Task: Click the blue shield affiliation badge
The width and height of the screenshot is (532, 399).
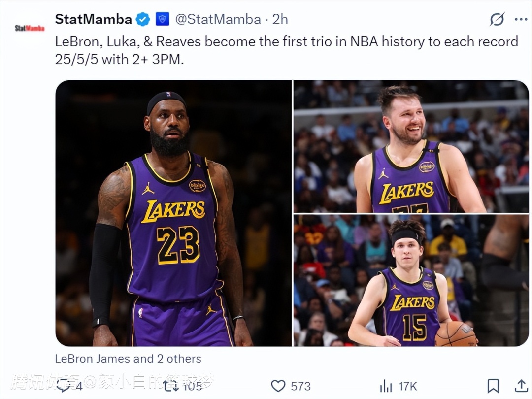Action: click(x=162, y=19)
